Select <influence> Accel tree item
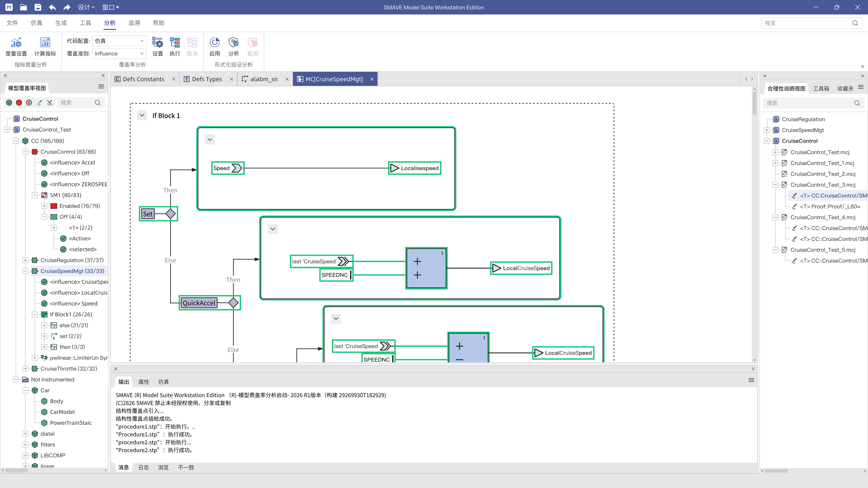This screenshot has height=488, width=868. pyautogui.click(x=72, y=163)
